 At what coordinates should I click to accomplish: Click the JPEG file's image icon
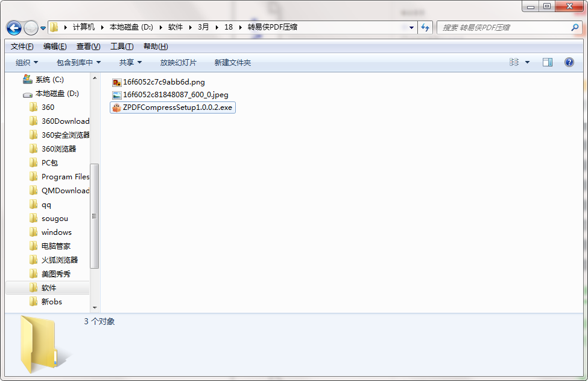[x=117, y=95]
